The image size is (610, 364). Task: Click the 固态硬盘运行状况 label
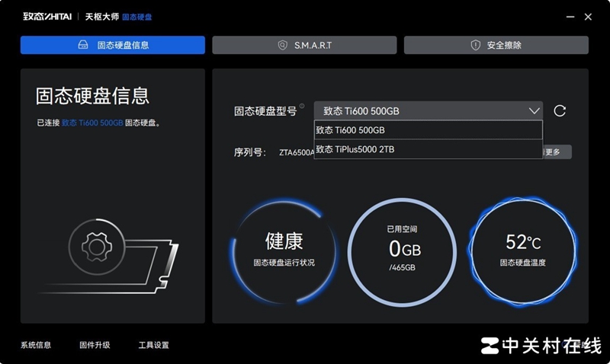[284, 263]
